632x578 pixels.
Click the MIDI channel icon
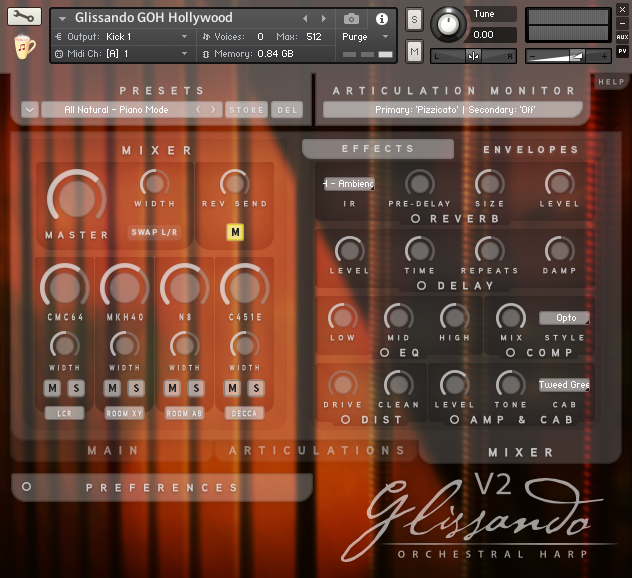coord(59,54)
